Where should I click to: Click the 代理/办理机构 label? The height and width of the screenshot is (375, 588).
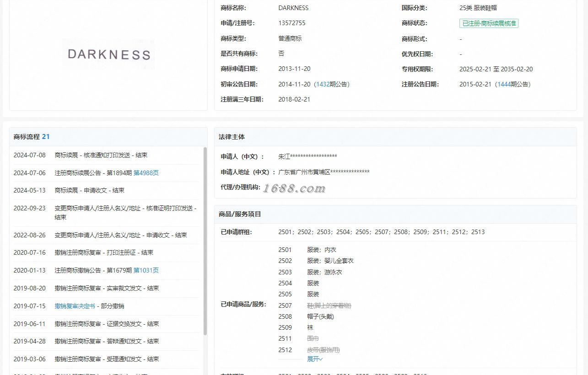pos(240,187)
